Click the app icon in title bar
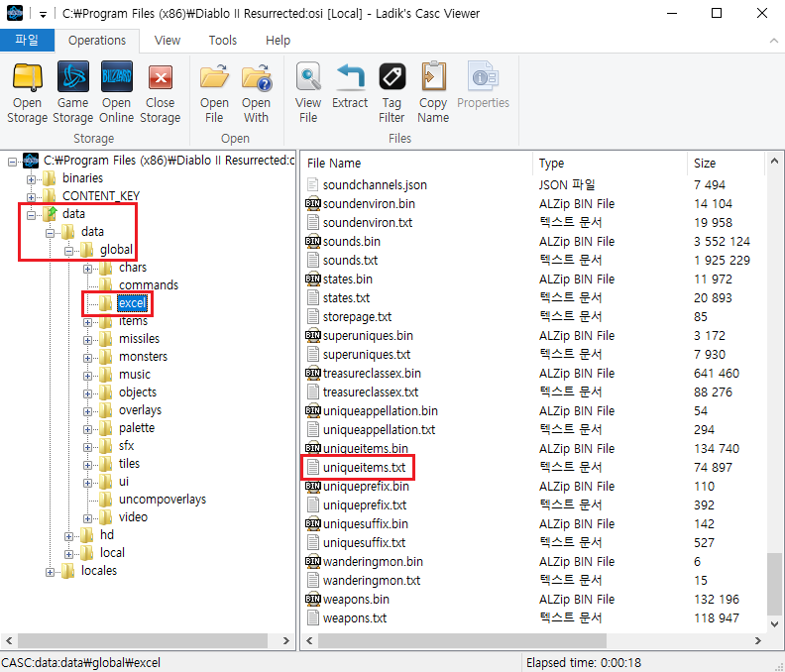The width and height of the screenshot is (785, 672). coord(15,13)
